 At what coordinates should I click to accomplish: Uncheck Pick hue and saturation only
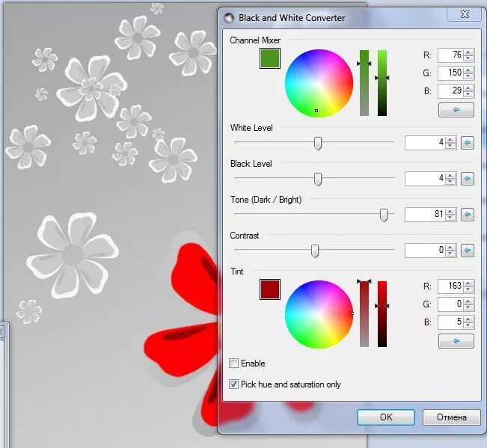click(233, 384)
